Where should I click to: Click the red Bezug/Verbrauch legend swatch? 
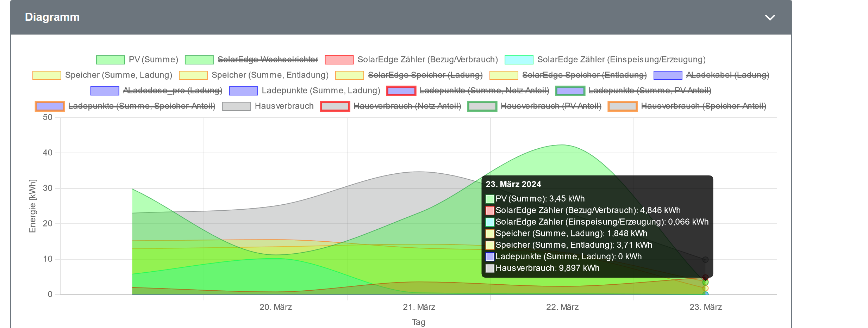coord(339,60)
